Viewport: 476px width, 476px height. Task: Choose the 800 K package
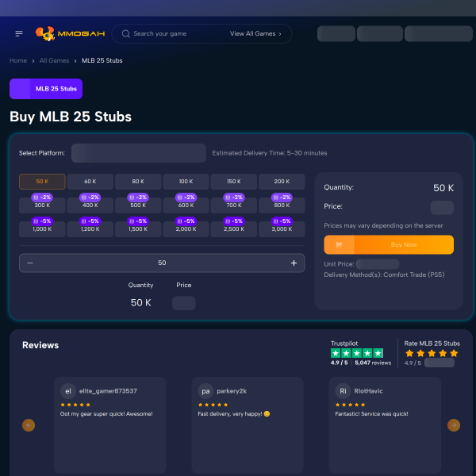click(282, 205)
